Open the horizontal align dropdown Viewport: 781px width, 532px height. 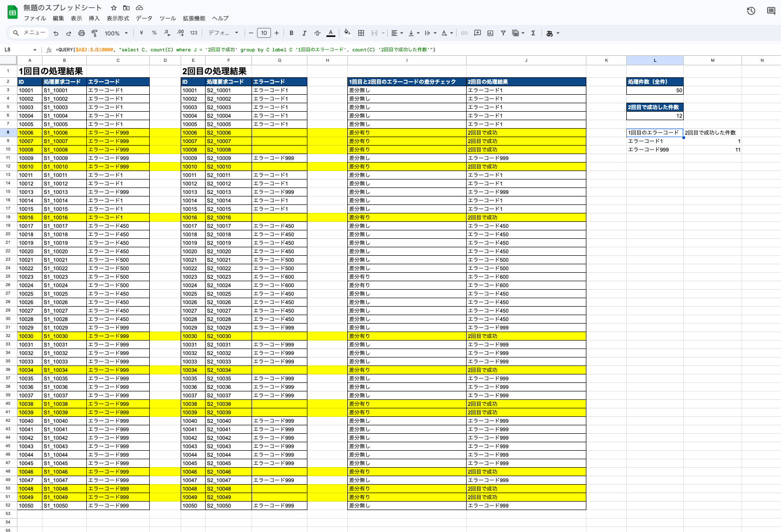(x=397, y=33)
